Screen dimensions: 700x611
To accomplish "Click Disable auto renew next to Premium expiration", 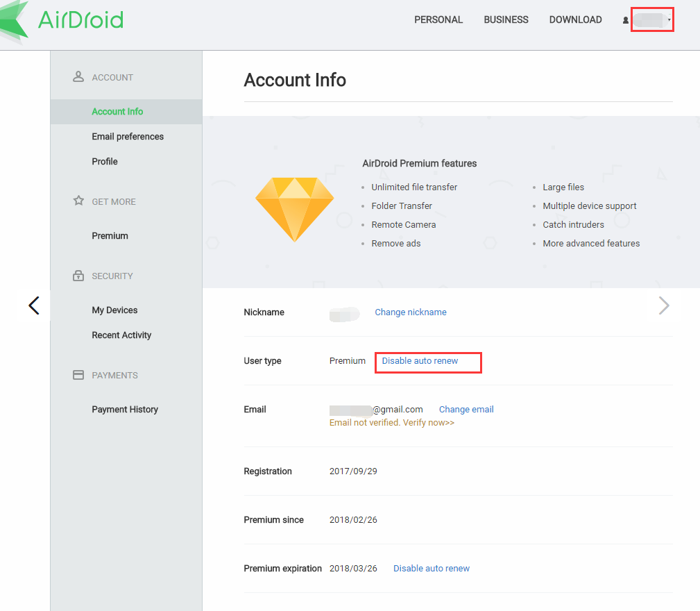I will pos(432,568).
